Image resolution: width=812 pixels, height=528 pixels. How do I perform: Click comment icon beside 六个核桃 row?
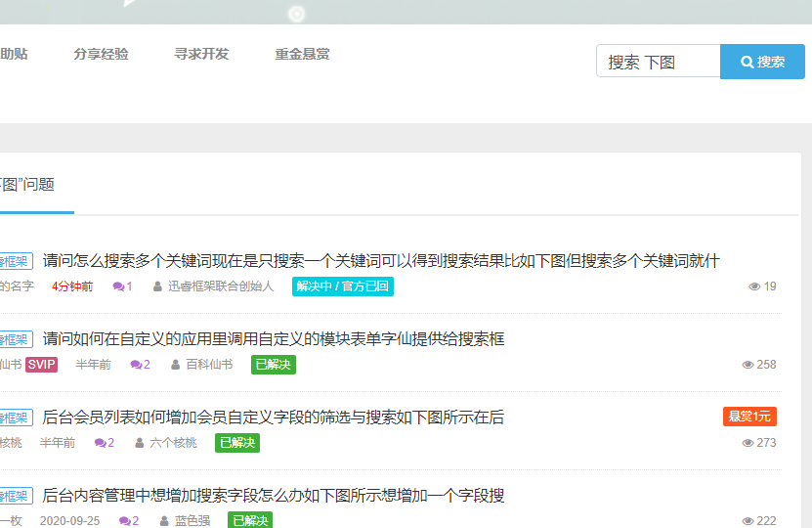click(x=101, y=443)
